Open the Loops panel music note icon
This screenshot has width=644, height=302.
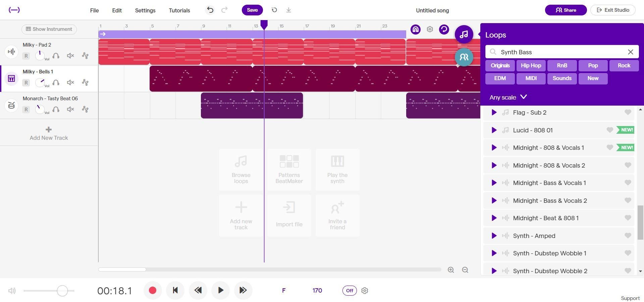[464, 34]
